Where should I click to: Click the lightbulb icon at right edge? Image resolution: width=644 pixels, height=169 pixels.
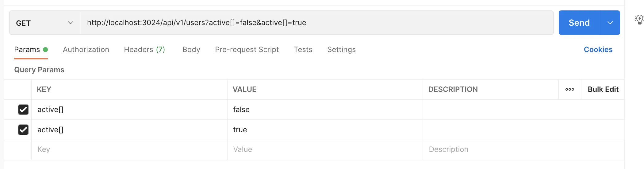639,20
